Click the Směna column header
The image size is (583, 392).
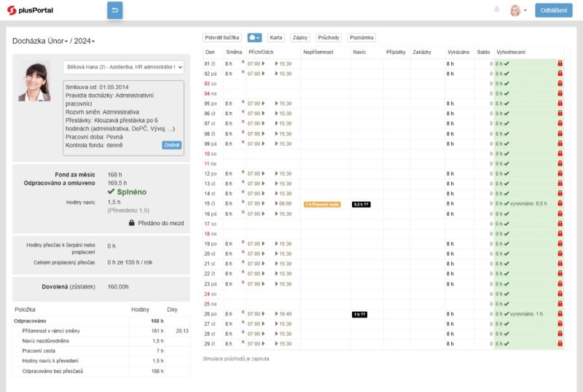coord(234,52)
